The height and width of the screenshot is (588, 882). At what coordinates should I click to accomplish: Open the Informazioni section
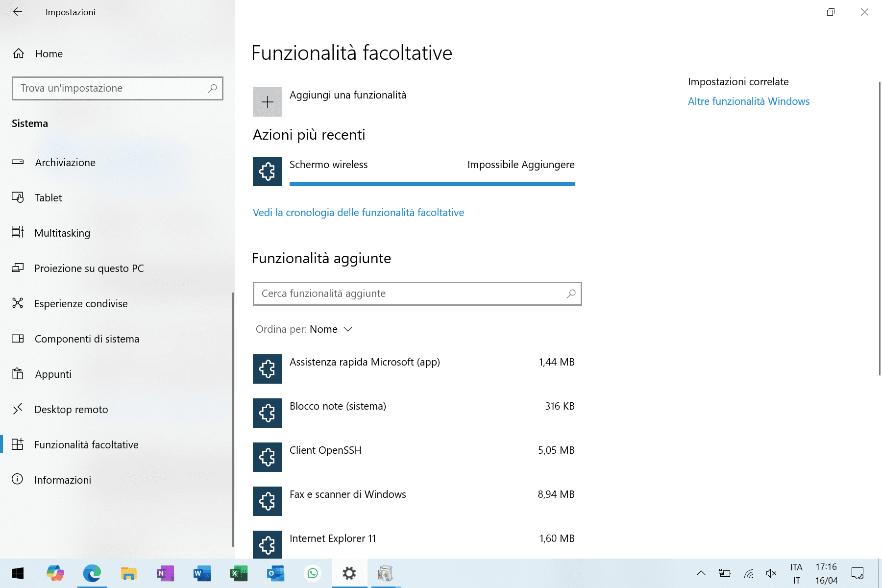click(x=62, y=480)
